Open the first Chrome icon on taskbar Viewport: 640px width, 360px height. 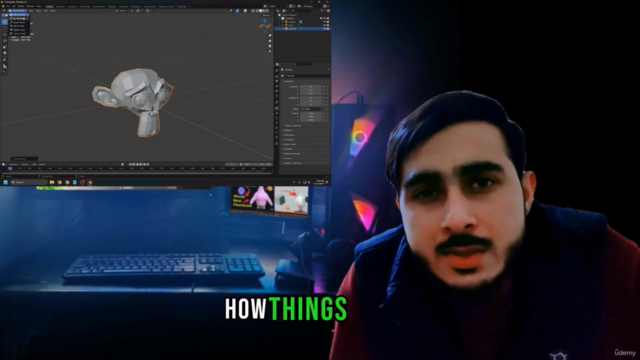pos(60,182)
